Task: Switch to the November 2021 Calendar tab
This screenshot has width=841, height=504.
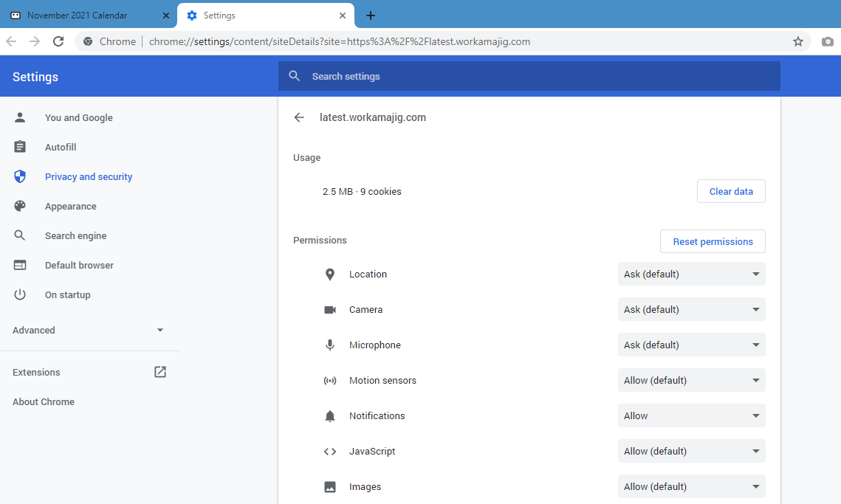Action: click(89, 15)
